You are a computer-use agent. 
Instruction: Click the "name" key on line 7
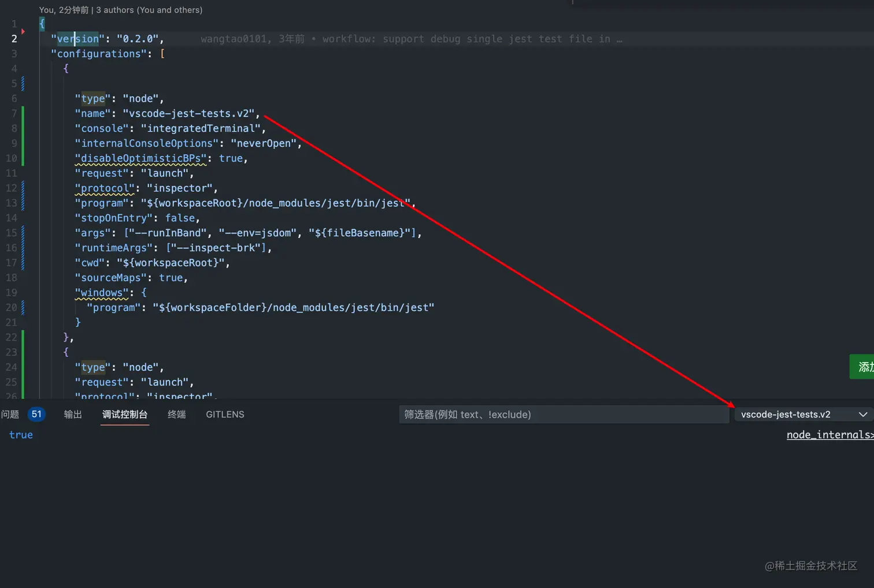coord(93,113)
